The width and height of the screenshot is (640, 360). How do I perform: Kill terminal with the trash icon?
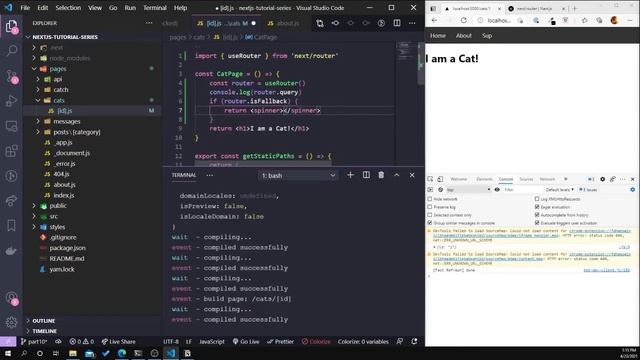coord(381,175)
